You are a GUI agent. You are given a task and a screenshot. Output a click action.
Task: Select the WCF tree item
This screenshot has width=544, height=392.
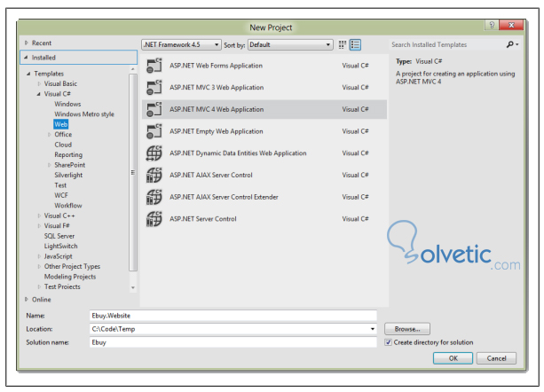tap(61, 195)
